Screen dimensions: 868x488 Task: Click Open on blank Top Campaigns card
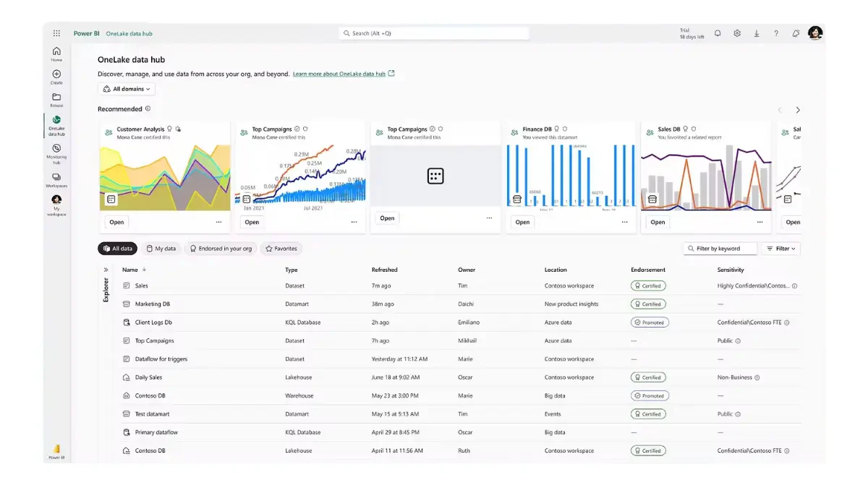pos(387,218)
